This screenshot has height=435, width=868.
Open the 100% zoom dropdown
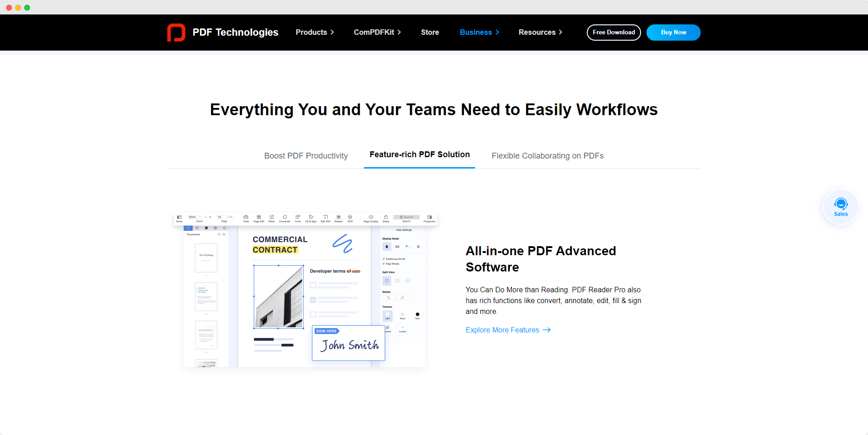[x=195, y=217]
